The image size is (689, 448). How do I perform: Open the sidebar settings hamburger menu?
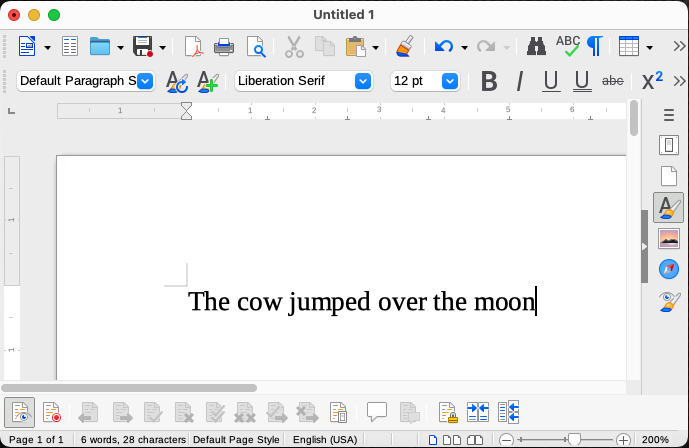pos(669,116)
